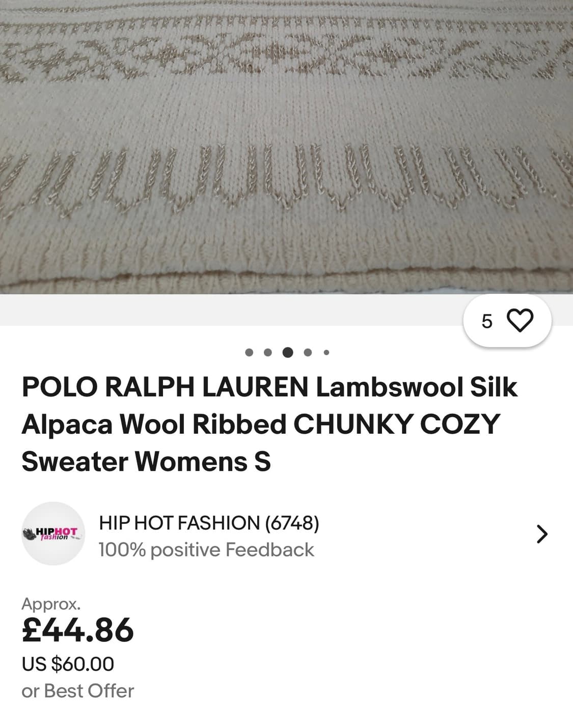This screenshot has height=728, width=573.
Task: Tap the grey strip beneath the photo
Action: pos(229,310)
